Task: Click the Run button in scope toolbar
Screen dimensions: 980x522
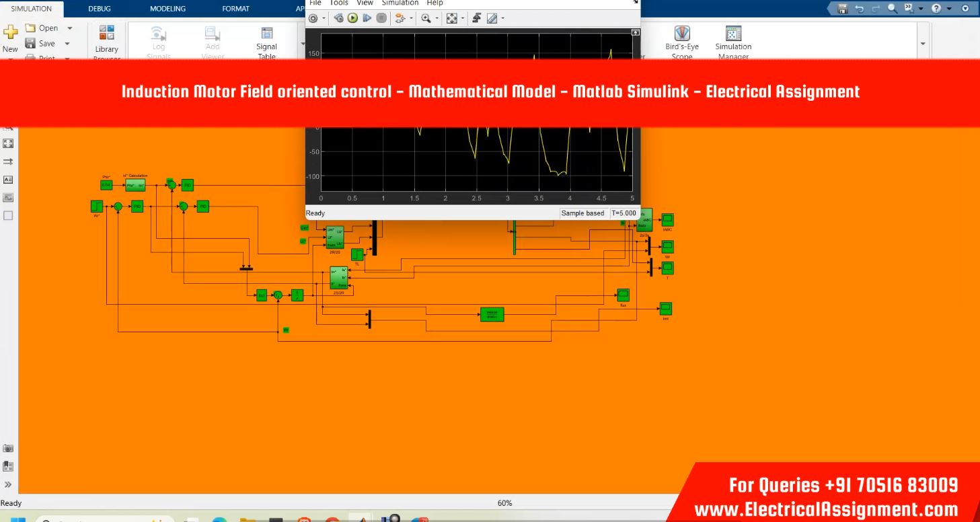Action: tap(352, 18)
